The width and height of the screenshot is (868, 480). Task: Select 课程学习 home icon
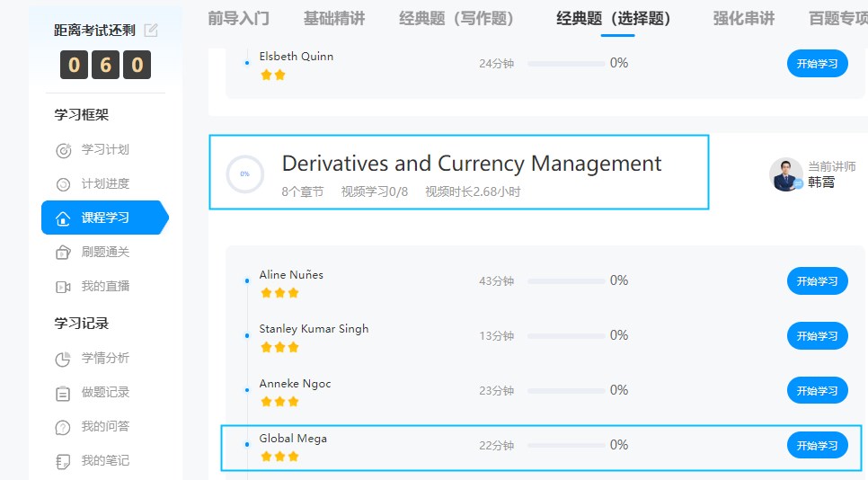tap(63, 218)
